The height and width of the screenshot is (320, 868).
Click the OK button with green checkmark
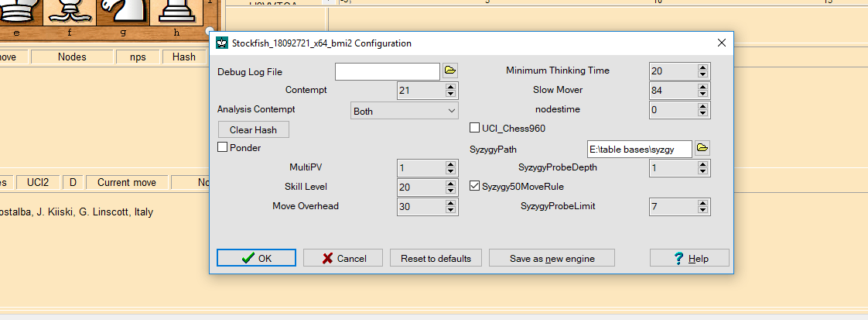[x=256, y=258]
